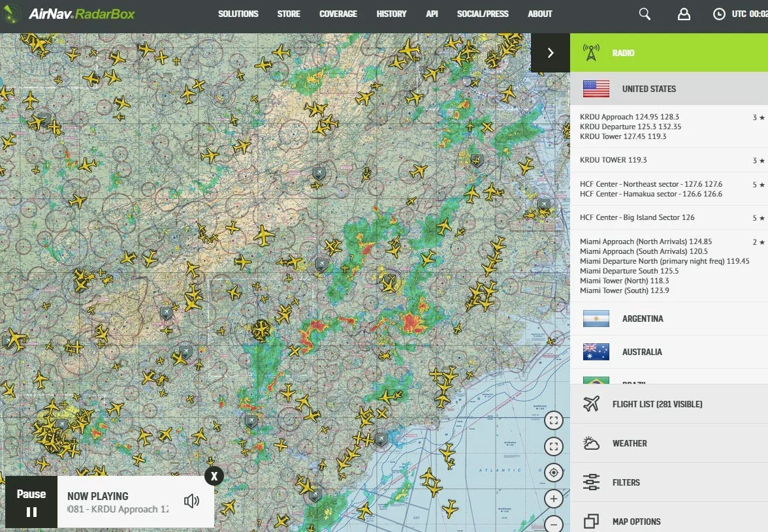The image size is (768, 532).
Task: Expand the United States radio section
Action: coord(669,89)
